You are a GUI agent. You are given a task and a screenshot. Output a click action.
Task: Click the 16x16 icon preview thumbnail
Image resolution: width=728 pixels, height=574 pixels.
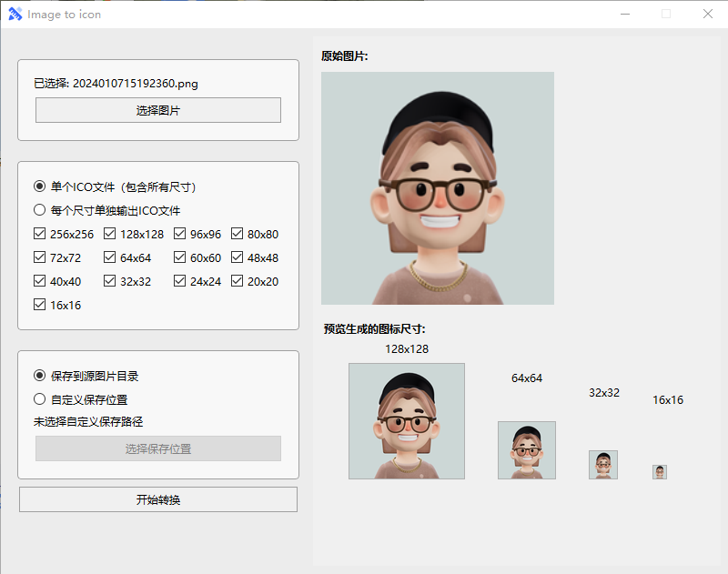[660, 472]
